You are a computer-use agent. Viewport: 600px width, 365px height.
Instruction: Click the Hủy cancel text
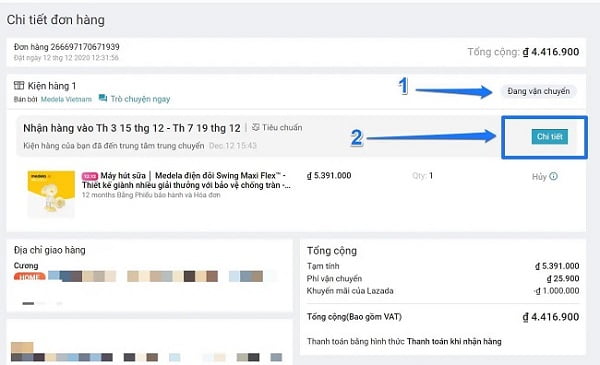pyautogui.click(x=539, y=177)
